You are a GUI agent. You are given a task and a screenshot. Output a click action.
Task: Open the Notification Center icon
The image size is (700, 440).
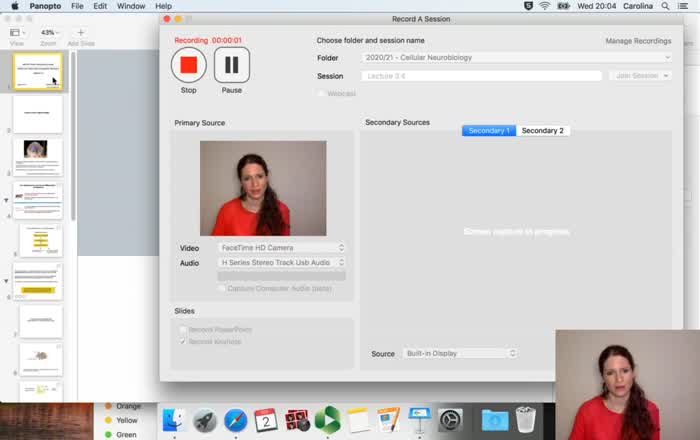683,6
